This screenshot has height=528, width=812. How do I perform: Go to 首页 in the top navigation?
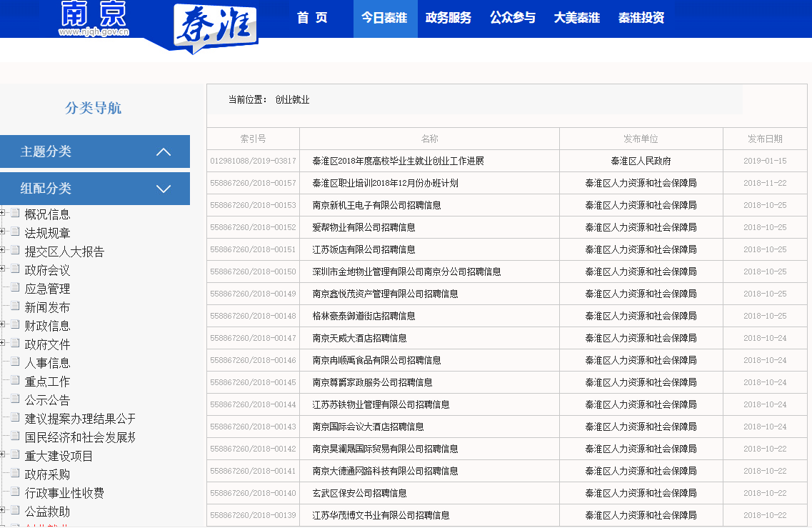[312, 18]
